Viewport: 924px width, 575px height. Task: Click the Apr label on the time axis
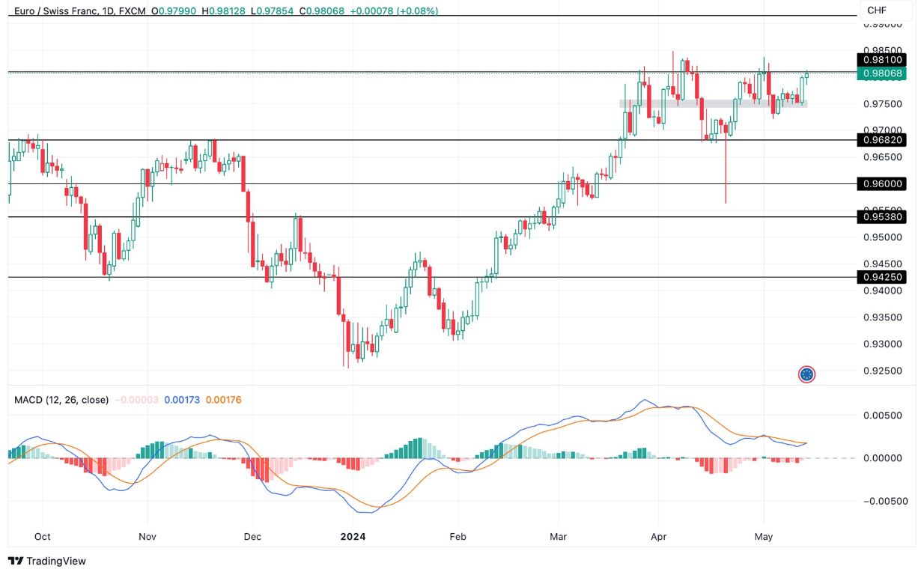coord(659,537)
